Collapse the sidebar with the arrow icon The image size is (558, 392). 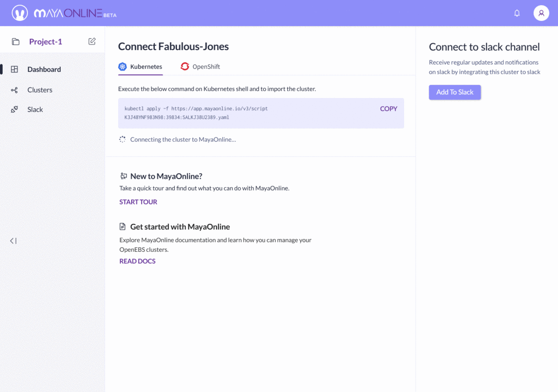[13, 241]
